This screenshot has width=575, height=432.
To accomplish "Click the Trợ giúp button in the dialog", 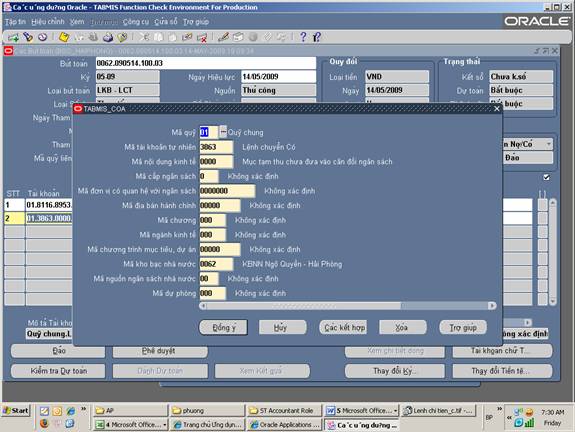I will pos(463,327).
